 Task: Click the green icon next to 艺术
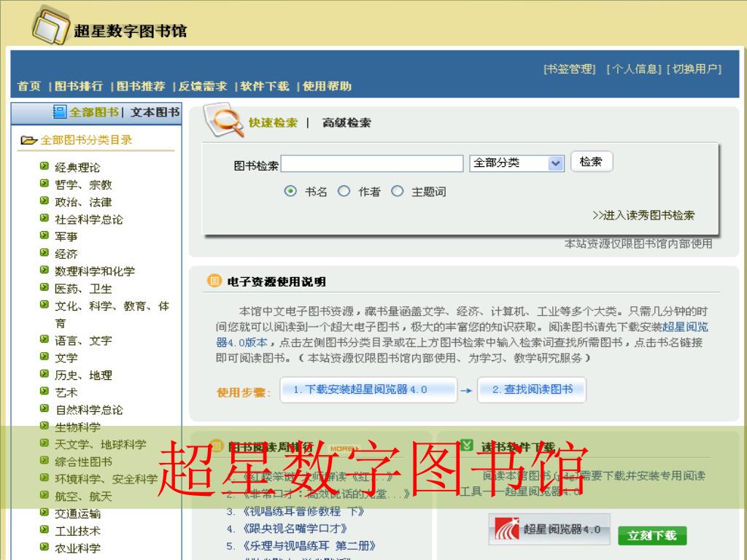tap(44, 391)
